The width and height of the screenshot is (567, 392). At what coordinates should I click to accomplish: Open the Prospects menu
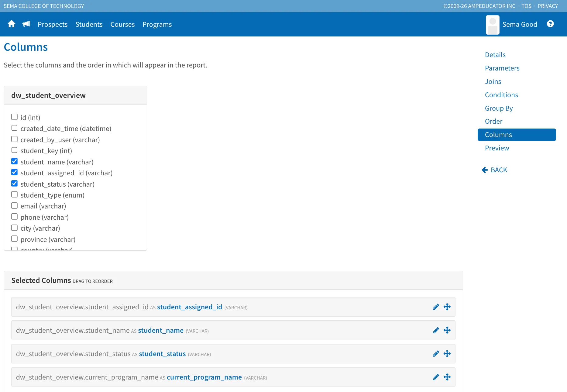click(x=53, y=24)
